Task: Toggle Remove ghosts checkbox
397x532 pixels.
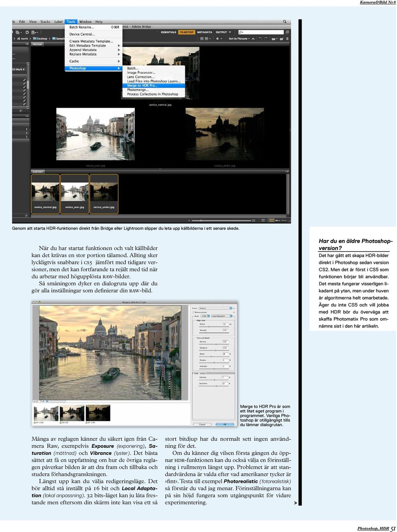Action: (193, 312)
